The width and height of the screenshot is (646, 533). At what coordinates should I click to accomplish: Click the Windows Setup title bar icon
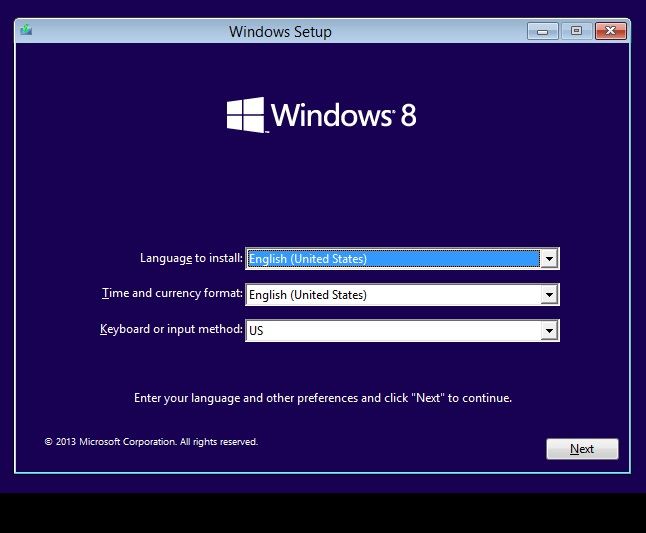26,30
